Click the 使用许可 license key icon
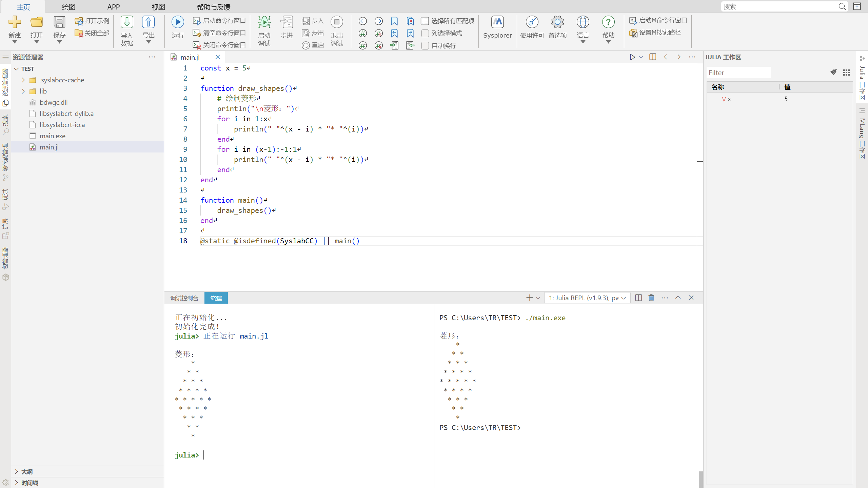868x488 pixels. [x=532, y=22]
